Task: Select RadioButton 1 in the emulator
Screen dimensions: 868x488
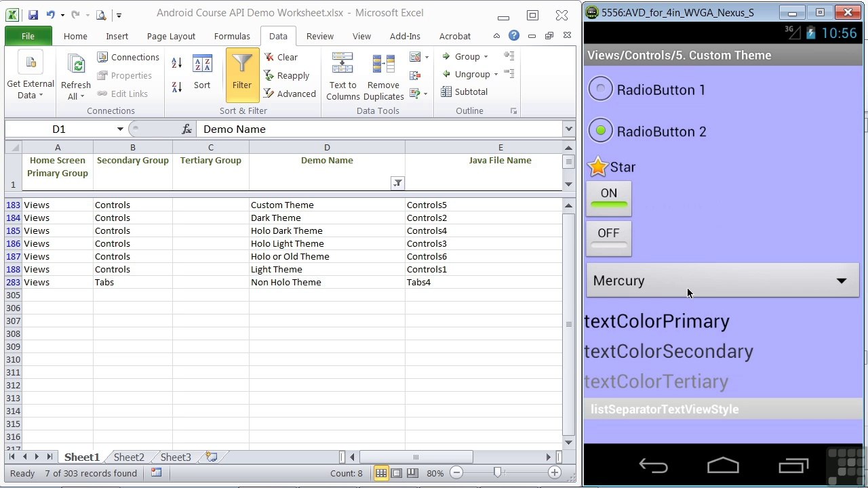Action: (647, 89)
